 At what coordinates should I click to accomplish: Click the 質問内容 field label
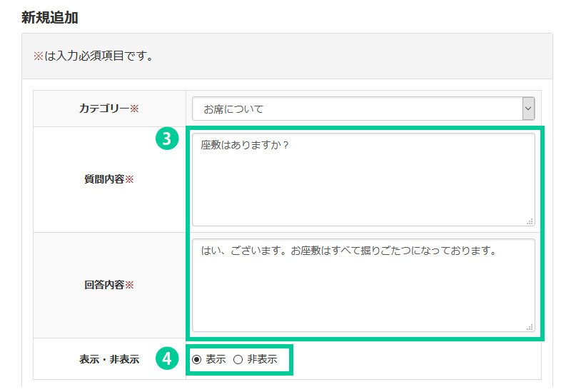(x=104, y=180)
